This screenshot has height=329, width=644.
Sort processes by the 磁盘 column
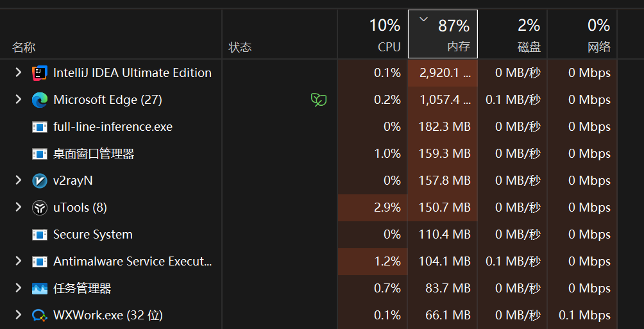click(513, 34)
